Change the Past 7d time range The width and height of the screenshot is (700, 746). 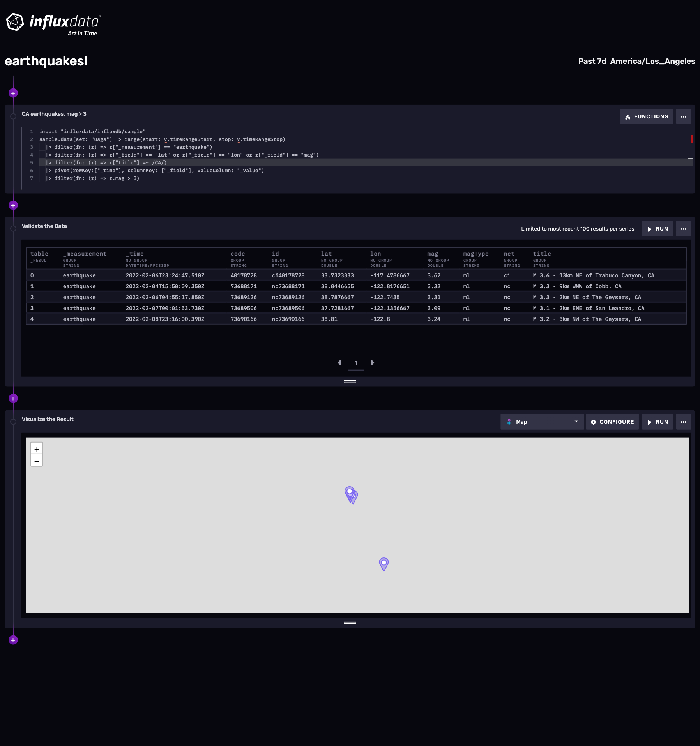592,61
